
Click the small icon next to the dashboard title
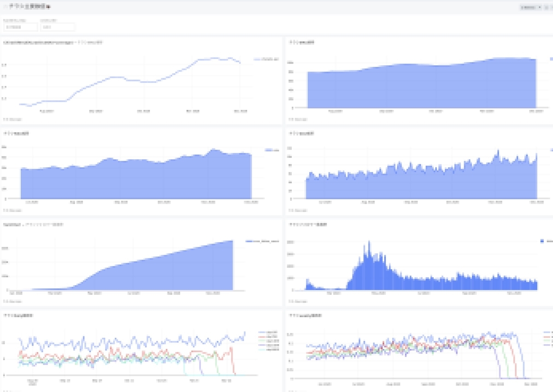[48, 7]
